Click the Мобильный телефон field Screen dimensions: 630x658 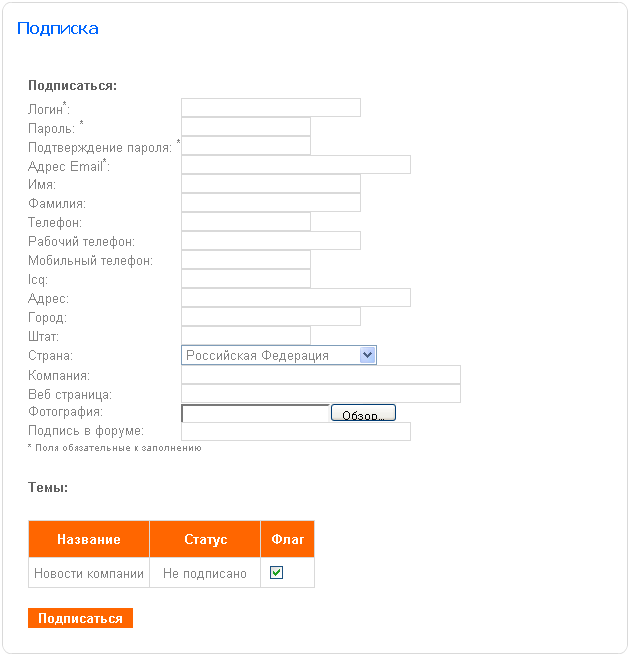click(245, 260)
